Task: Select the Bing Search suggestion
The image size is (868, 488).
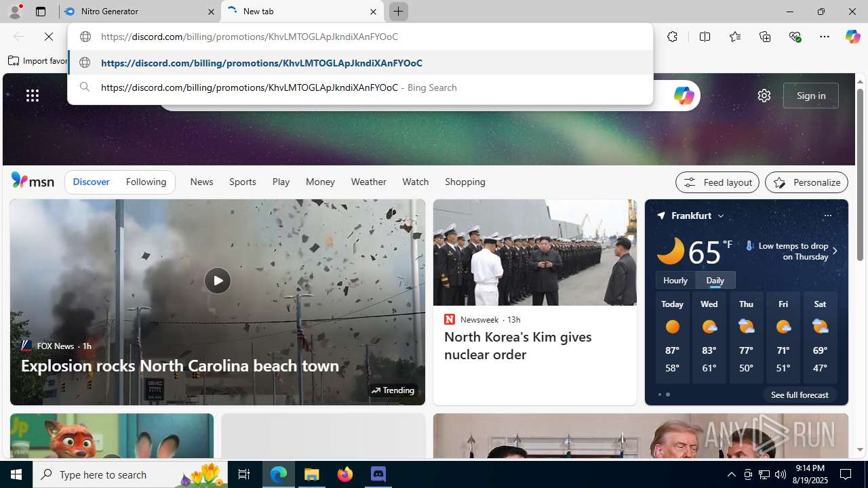Action: click(x=360, y=87)
